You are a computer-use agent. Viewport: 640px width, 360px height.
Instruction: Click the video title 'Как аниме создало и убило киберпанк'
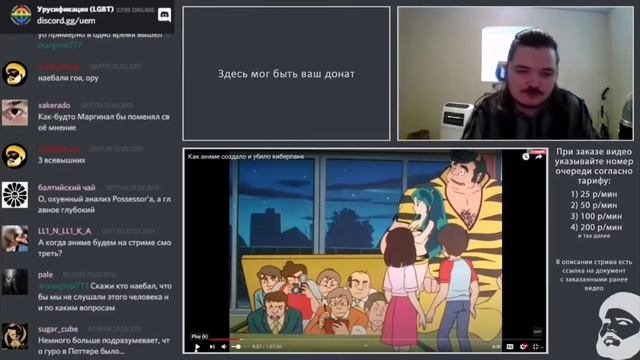click(x=246, y=156)
